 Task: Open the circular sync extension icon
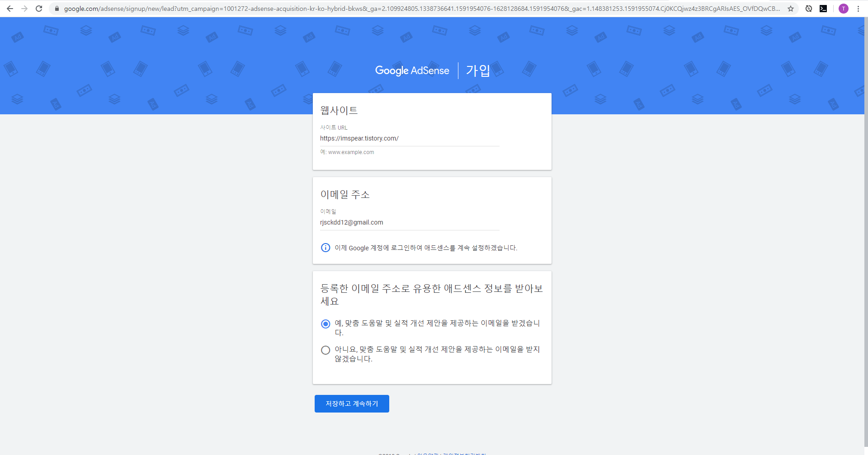point(809,9)
